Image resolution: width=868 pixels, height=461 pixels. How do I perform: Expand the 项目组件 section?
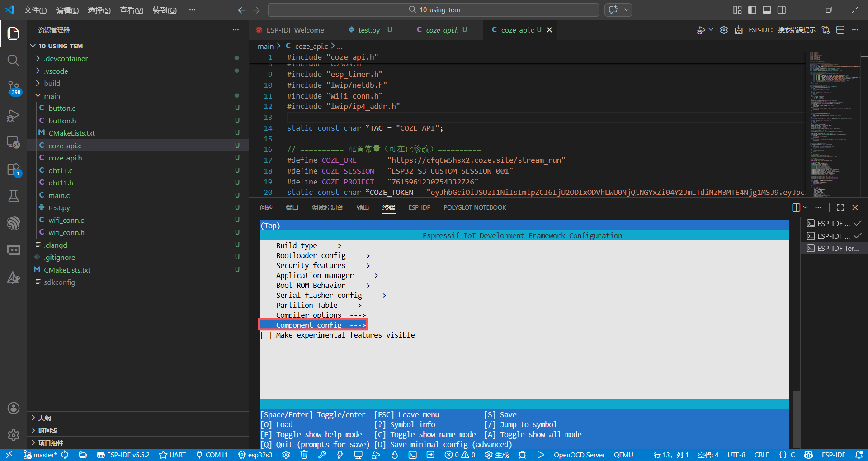pyautogui.click(x=137, y=442)
